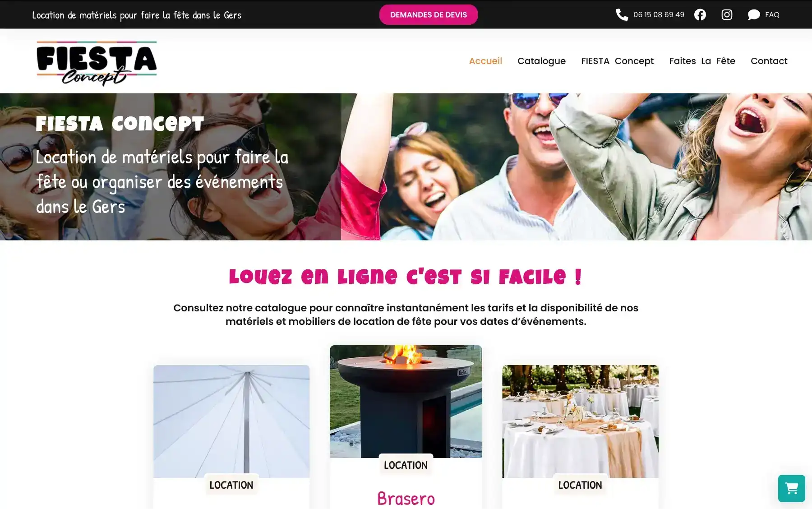Viewport: 812px width, 509px height.
Task: Open the Instagram profile icon
Action: click(x=727, y=15)
